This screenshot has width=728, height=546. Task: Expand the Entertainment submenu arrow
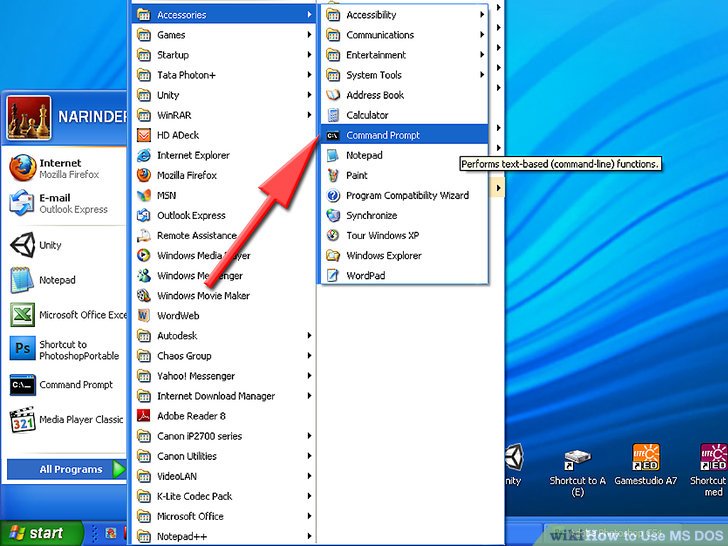pos(482,55)
